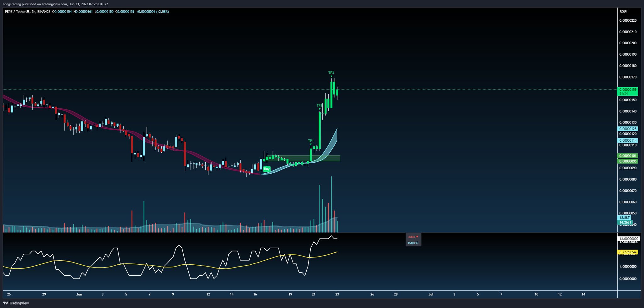644x308 pixels.
Task: Click the close value C0.00000159
Action: pos(125,12)
